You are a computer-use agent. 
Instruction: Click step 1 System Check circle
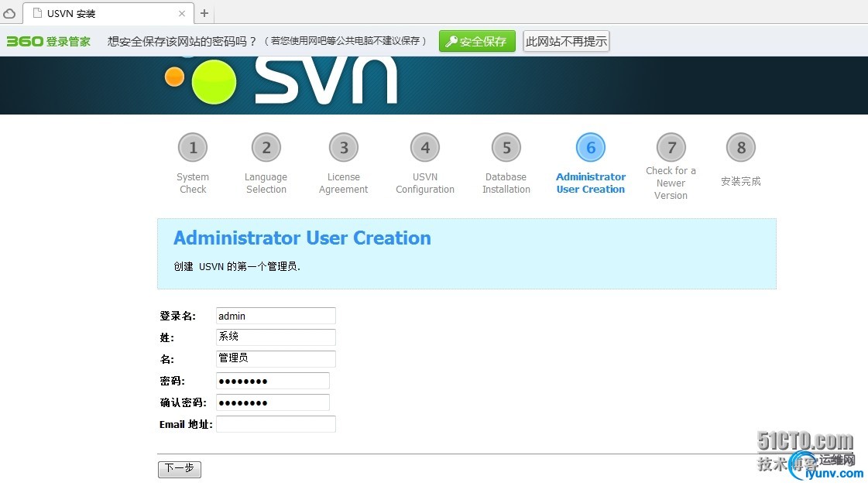(193, 148)
